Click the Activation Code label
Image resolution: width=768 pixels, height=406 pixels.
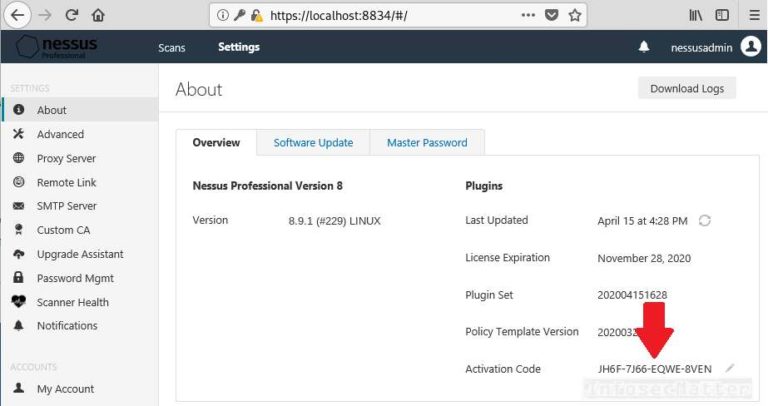503,369
